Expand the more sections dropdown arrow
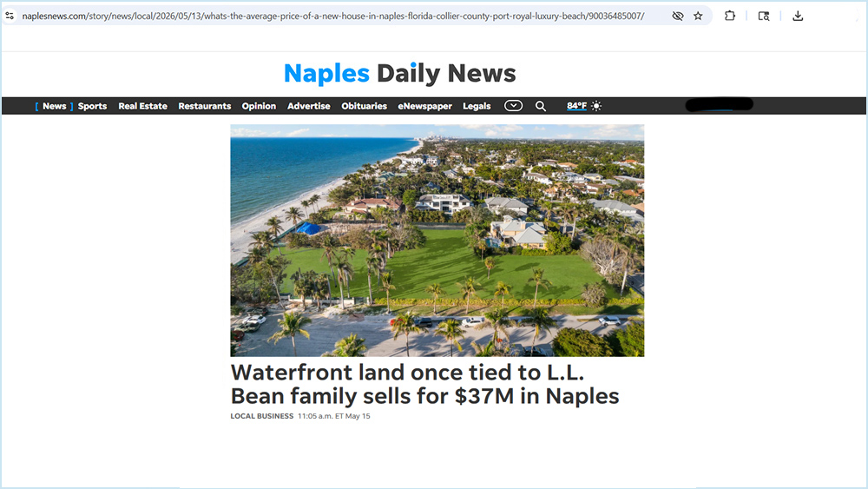Screen dimensions: 868x489 point(513,106)
